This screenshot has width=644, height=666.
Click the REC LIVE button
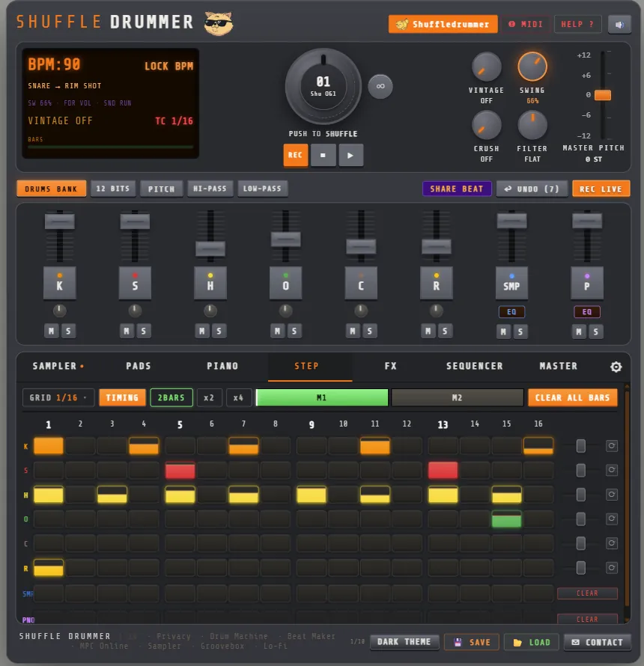click(601, 189)
